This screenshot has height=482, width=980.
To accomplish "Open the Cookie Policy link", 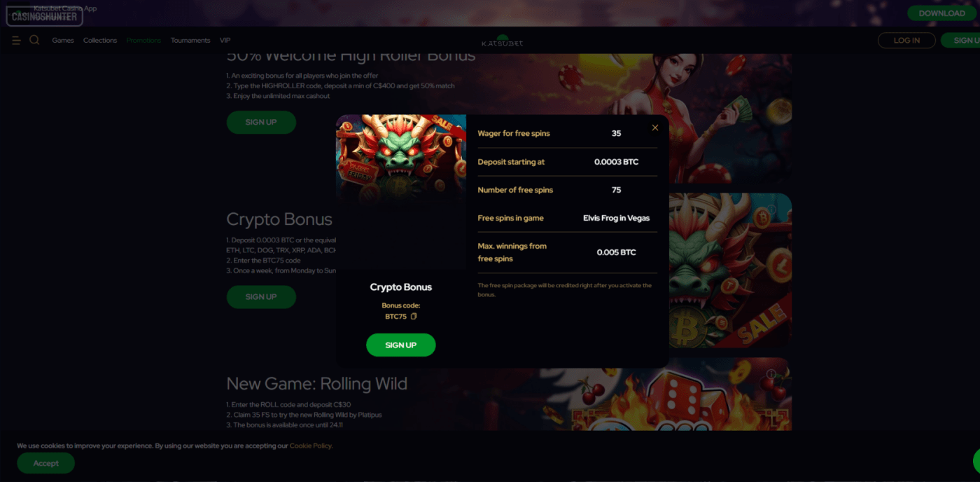I will point(311,446).
